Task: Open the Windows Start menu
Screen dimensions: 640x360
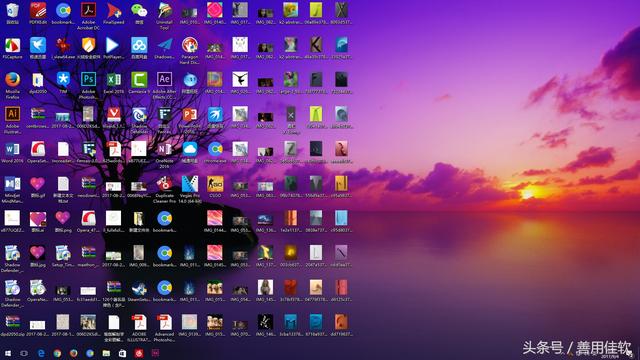Action: click(8, 353)
